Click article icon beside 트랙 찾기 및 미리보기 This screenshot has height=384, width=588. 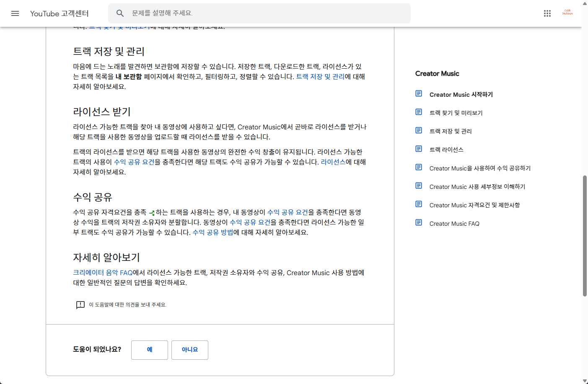tap(419, 112)
